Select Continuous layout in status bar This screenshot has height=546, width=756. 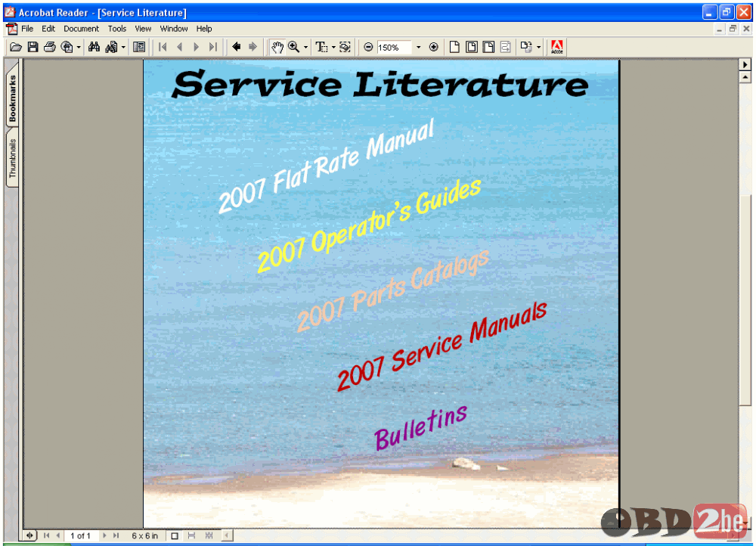click(191, 536)
